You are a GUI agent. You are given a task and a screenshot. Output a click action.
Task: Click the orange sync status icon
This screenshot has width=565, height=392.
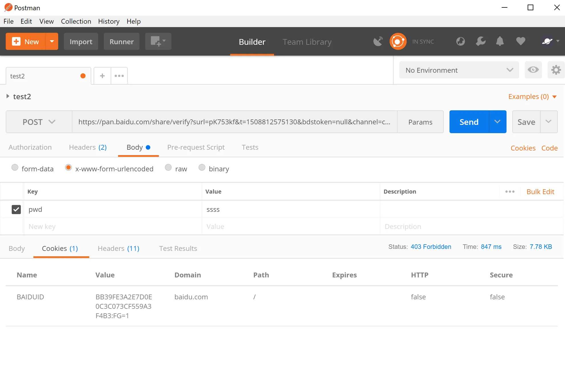point(398,42)
